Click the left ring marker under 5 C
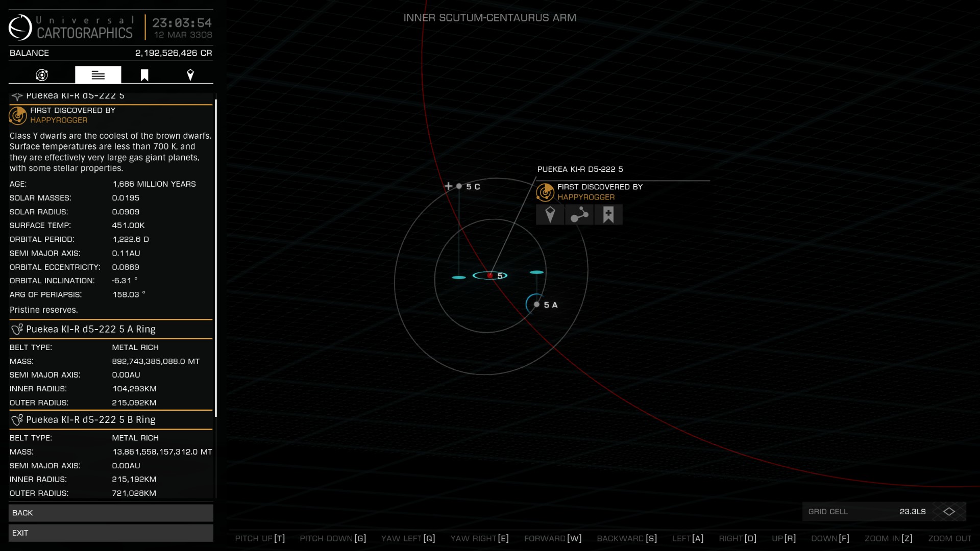Viewport: 980px width, 551px height. tap(459, 278)
